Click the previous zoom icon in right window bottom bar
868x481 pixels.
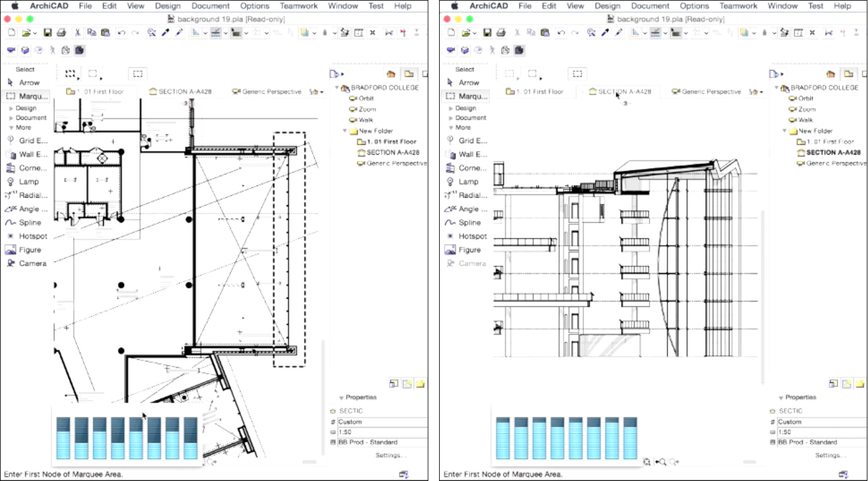pos(660,461)
